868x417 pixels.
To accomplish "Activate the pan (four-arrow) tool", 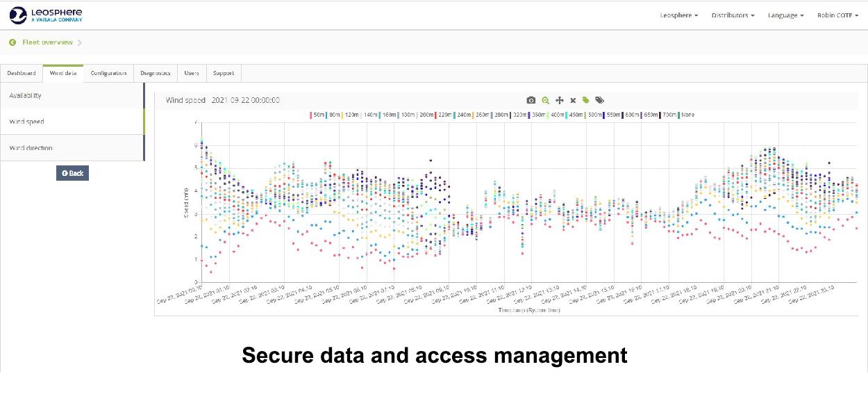I will [560, 100].
